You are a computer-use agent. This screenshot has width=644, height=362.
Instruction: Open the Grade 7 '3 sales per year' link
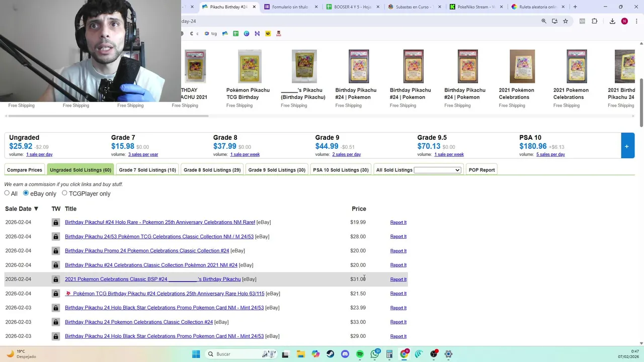pos(143,154)
